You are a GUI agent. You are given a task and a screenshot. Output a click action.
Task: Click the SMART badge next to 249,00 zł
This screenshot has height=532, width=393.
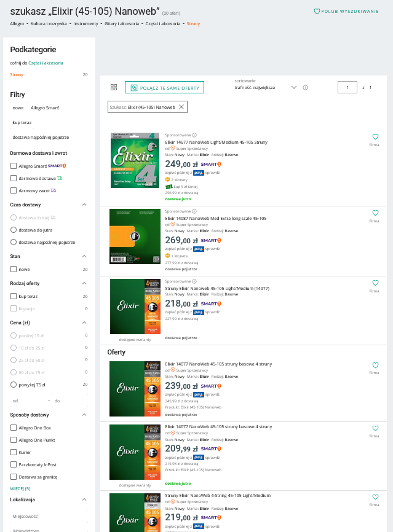coord(211,164)
